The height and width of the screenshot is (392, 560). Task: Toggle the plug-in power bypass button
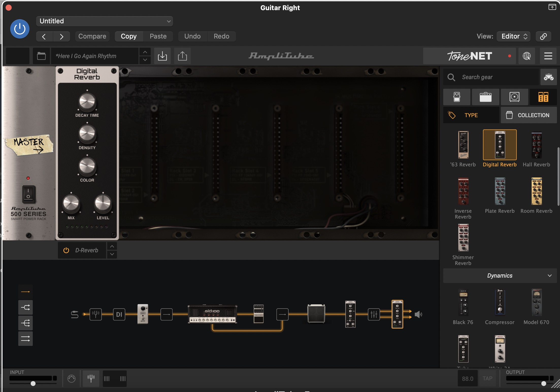pyautogui.click(x=20, y=29)
